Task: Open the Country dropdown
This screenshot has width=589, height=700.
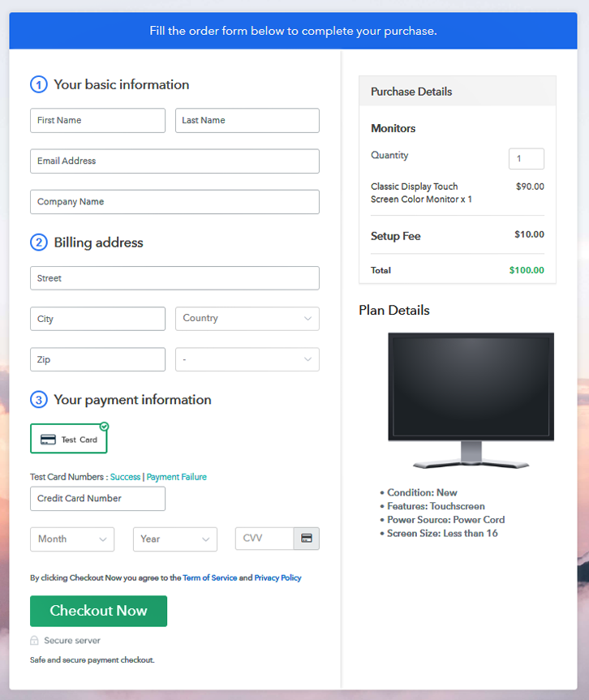Action: click(x=247, y=319)
